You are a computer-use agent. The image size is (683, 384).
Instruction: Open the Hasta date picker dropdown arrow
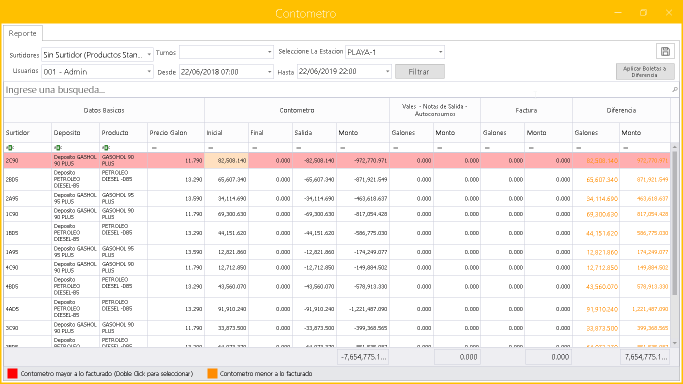387,71
